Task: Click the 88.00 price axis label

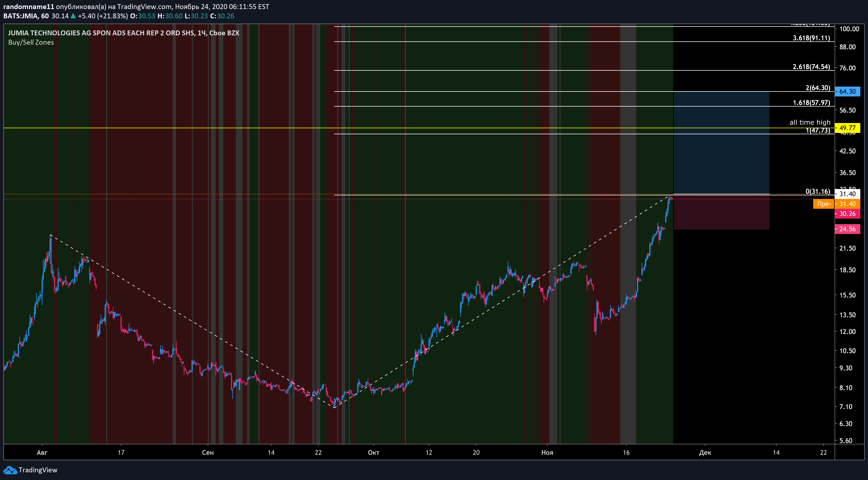Action: 847,47
